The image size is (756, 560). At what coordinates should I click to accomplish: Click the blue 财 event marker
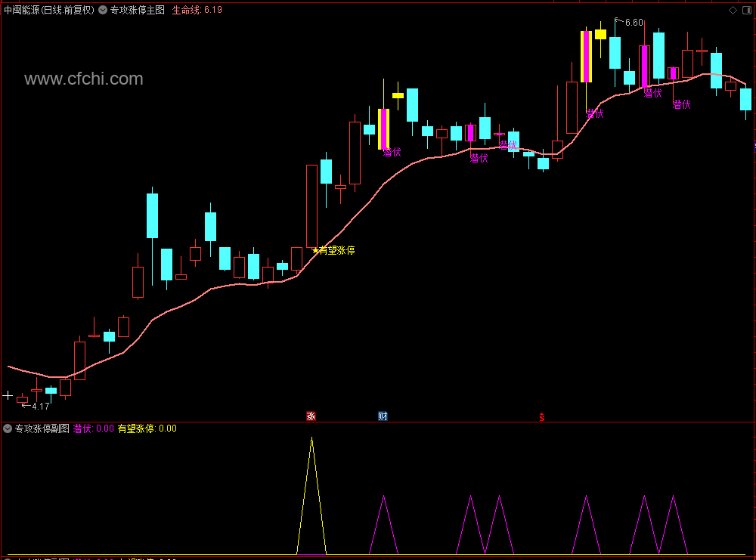coord(383,416)
